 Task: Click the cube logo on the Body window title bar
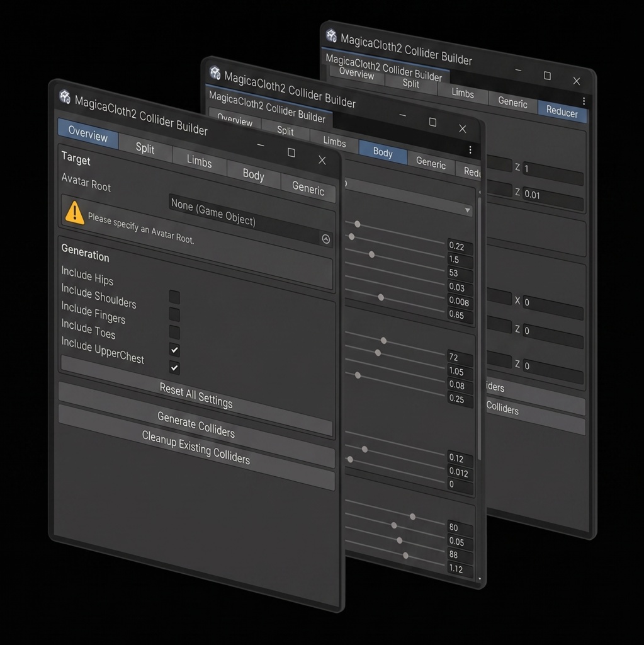215,72
